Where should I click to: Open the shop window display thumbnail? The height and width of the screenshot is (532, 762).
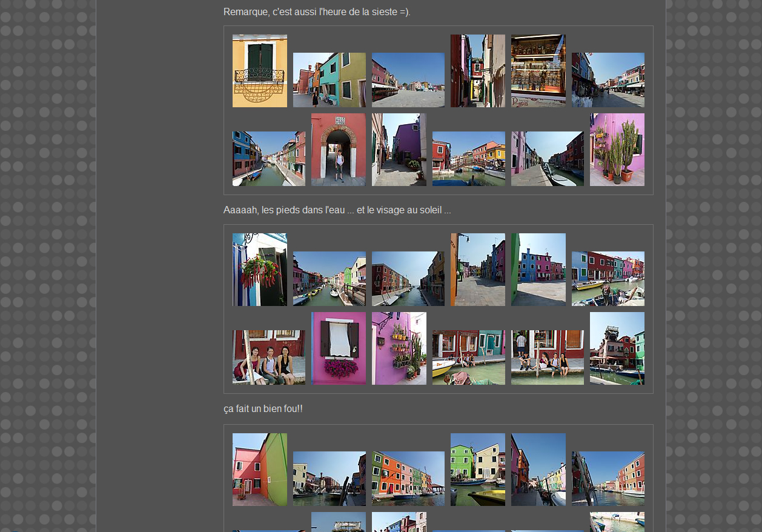pyautogui.click(x=538, y=71)
